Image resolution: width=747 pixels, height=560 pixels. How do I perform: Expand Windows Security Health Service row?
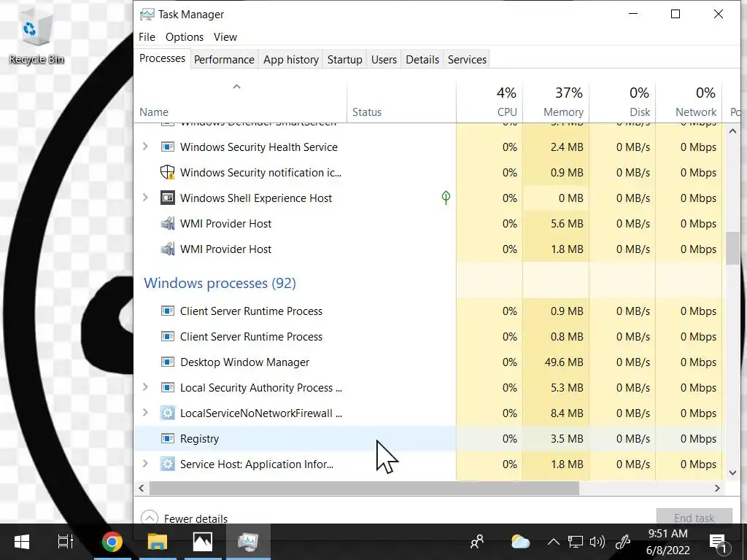click(x=146, y=147)
